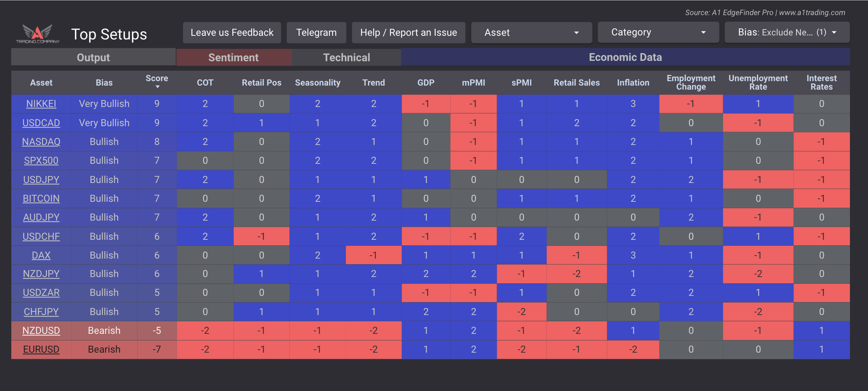The height and width of the screenshot is (391, 868).
Task: Select the Sentiment section header
Action: coord(233,58)
